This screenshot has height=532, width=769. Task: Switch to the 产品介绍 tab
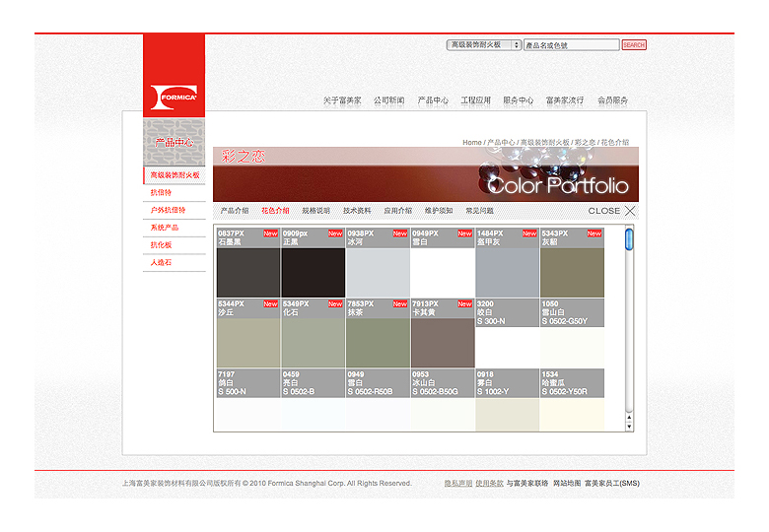point(235,211)
